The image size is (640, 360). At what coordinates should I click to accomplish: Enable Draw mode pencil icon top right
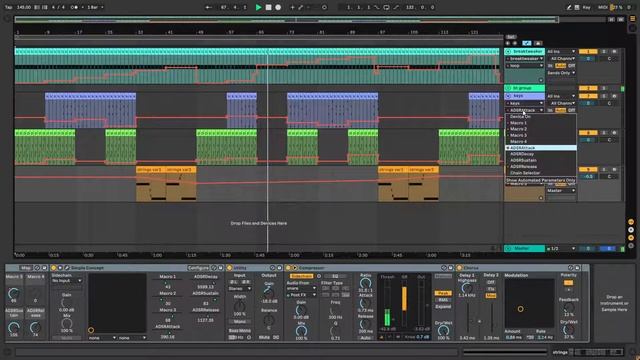(569, 7)
